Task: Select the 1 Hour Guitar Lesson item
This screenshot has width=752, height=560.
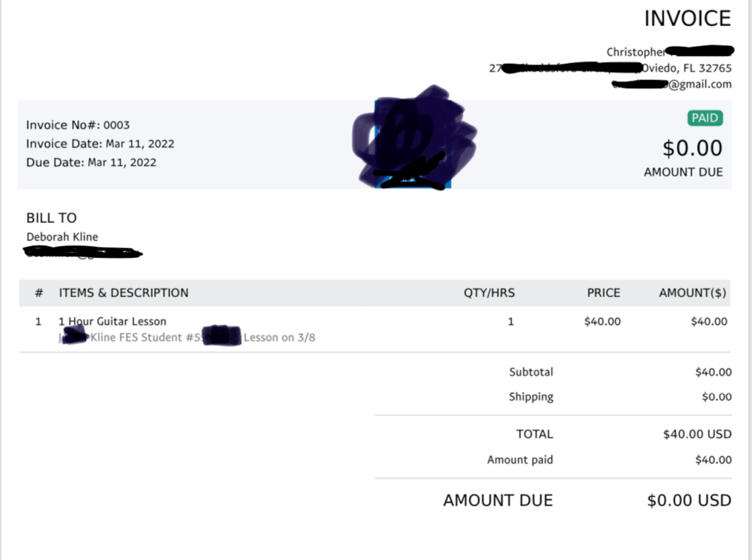Action: click(112, 321)
